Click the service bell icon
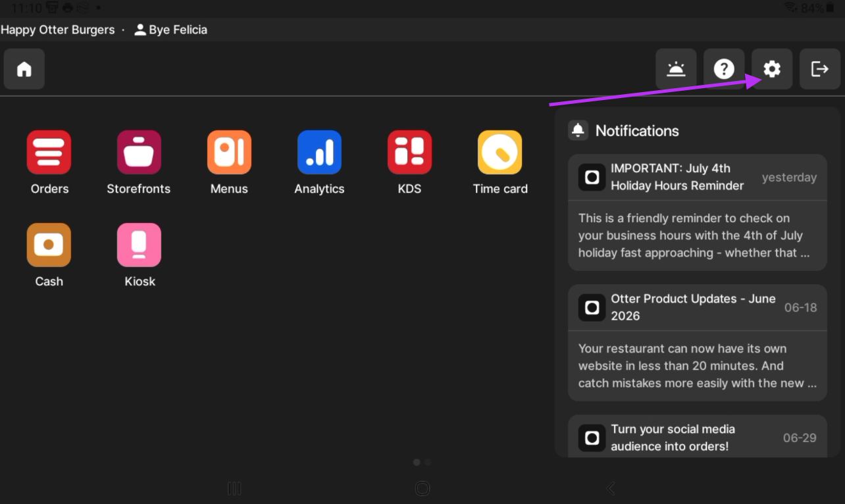845x504 pixels. pyautogui.click(x=676, y=68)
